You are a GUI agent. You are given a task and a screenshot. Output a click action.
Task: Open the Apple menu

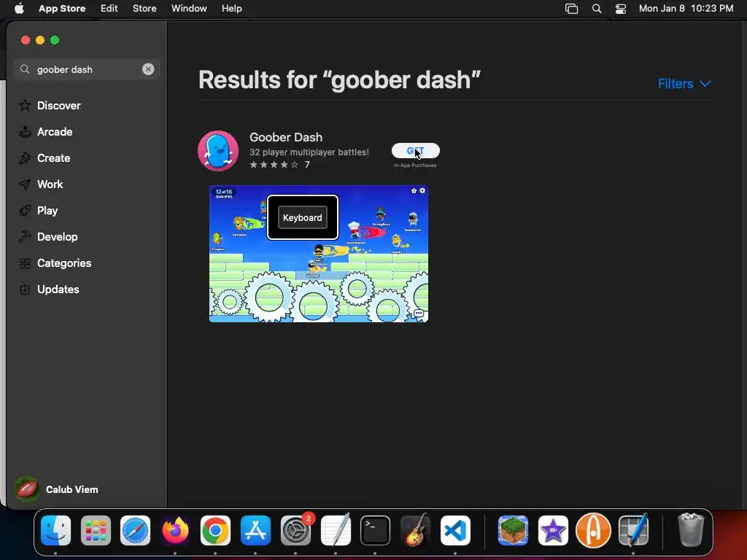[x=20, y=9]
